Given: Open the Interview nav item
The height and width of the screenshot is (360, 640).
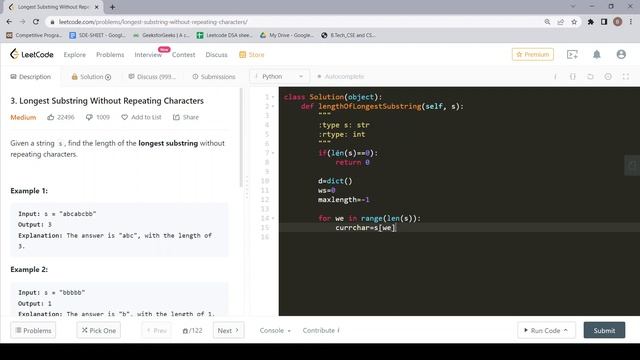Looking at the screenshot, I should 148,55.
